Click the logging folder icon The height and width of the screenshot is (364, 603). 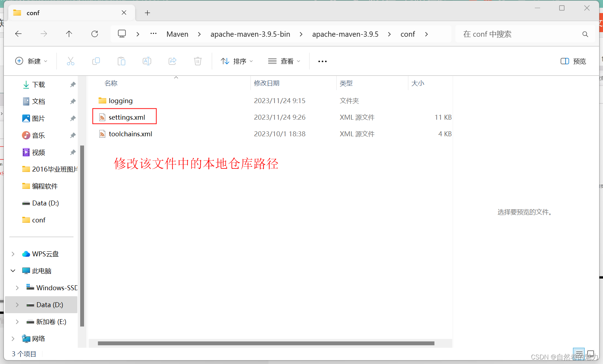[x=102, y=101]
